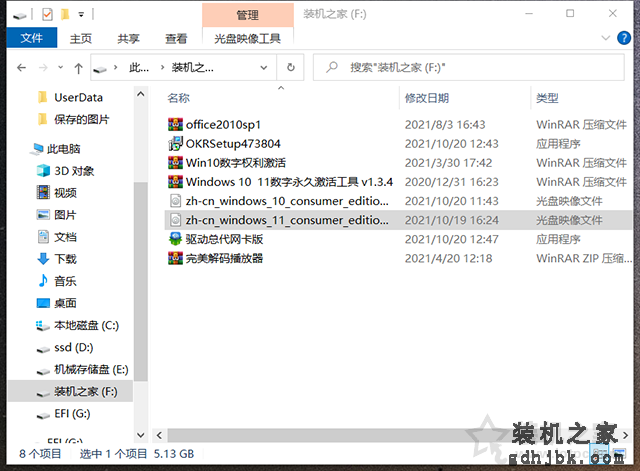Sort files by 类型 column header

point(547,98)
